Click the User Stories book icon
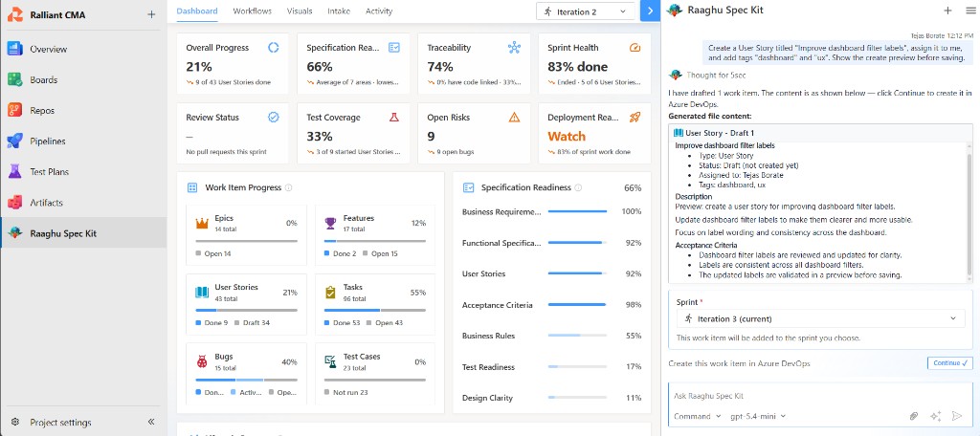This screenshot has width=980, height=436. tap(202, 292)
